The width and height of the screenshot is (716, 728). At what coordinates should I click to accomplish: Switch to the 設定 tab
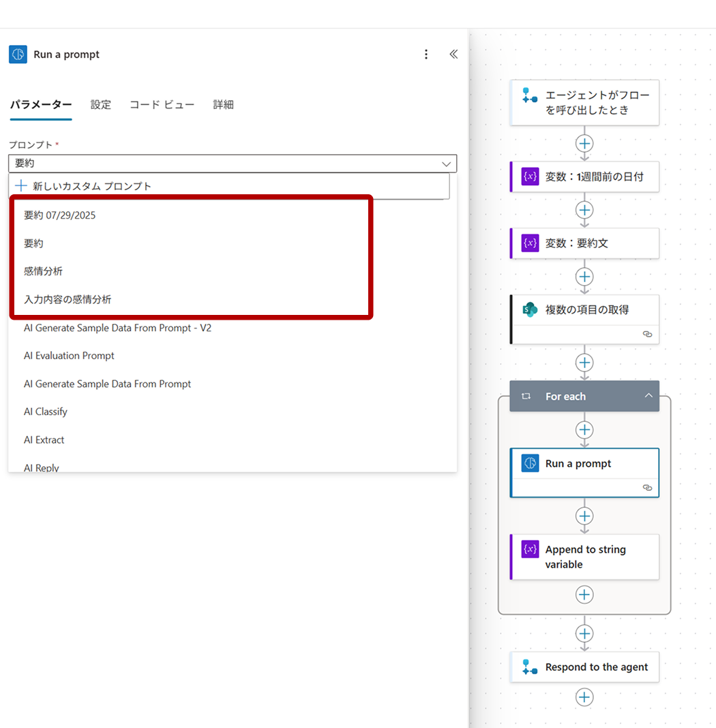tap(101, 104)
